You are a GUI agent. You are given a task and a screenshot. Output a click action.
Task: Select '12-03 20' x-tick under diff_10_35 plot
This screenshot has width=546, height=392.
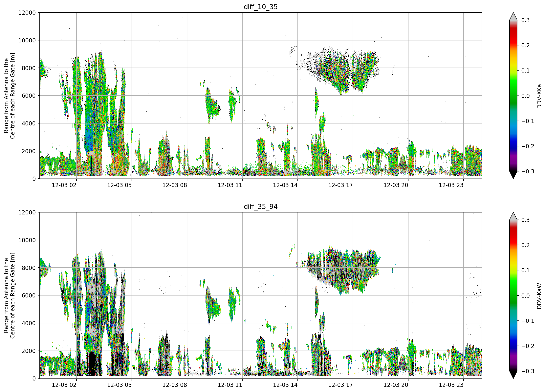click(x=396, y=185)
